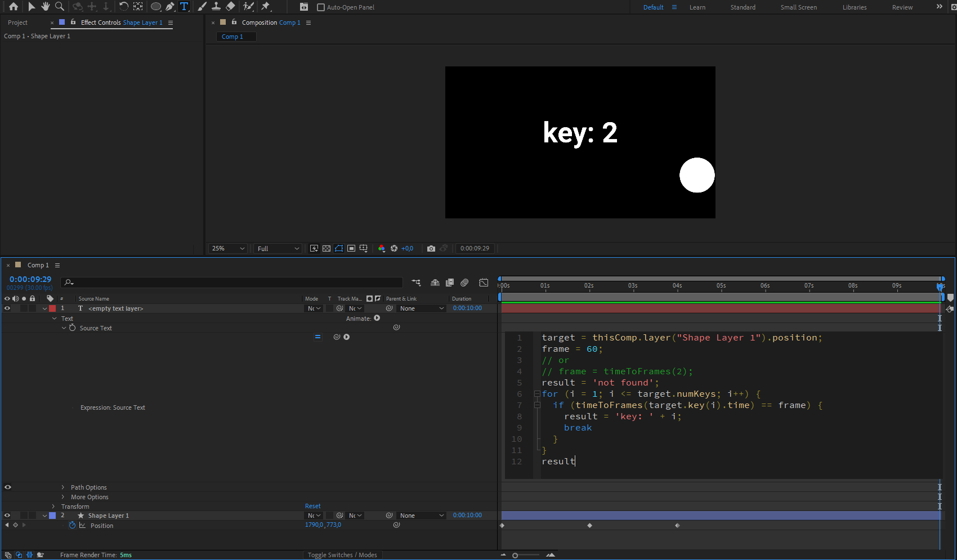This screenshot has height=560, width=957.
Task: Open the Full resolution dropdown
Action: pos(277,248)
